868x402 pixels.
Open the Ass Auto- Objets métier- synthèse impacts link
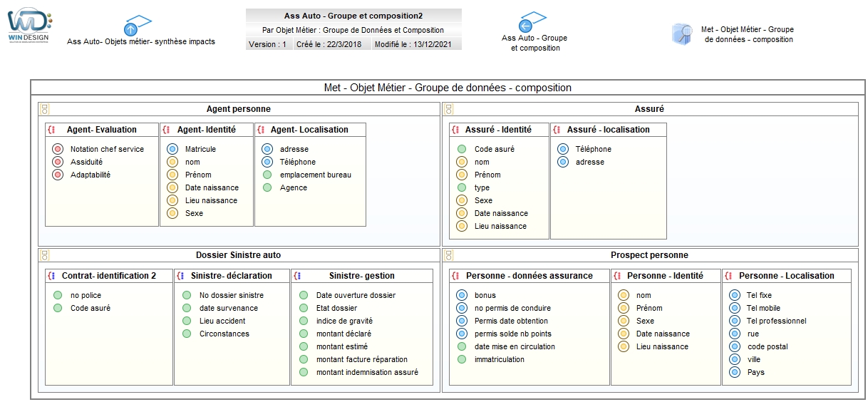pyautogui.click(x=141, y=41)
